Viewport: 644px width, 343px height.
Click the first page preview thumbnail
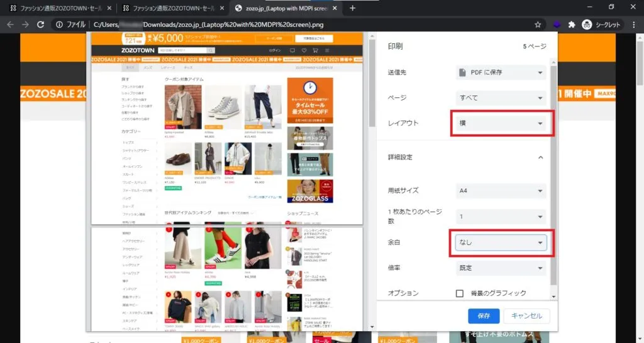click(226, 128)
